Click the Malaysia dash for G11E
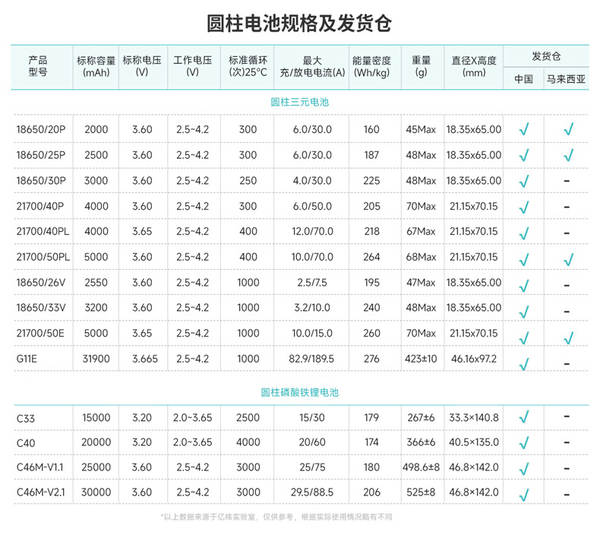 (x=567, y=364)
